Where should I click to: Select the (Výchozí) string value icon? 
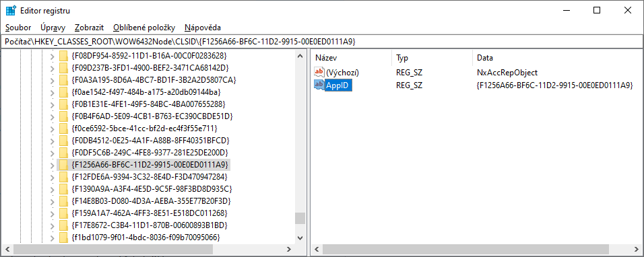click(x=319, y=73)
